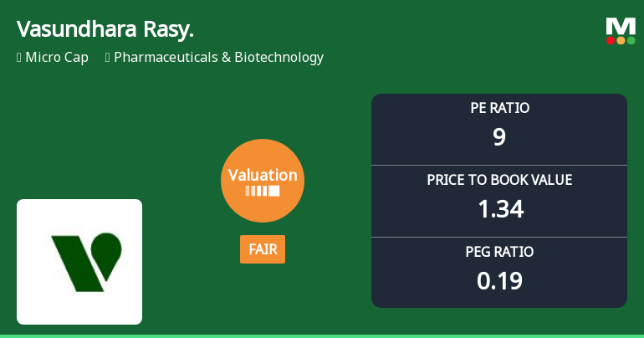Screen dimensions: 644x338
Task: Click the green dot under the M logo
Action: (631, 40)
